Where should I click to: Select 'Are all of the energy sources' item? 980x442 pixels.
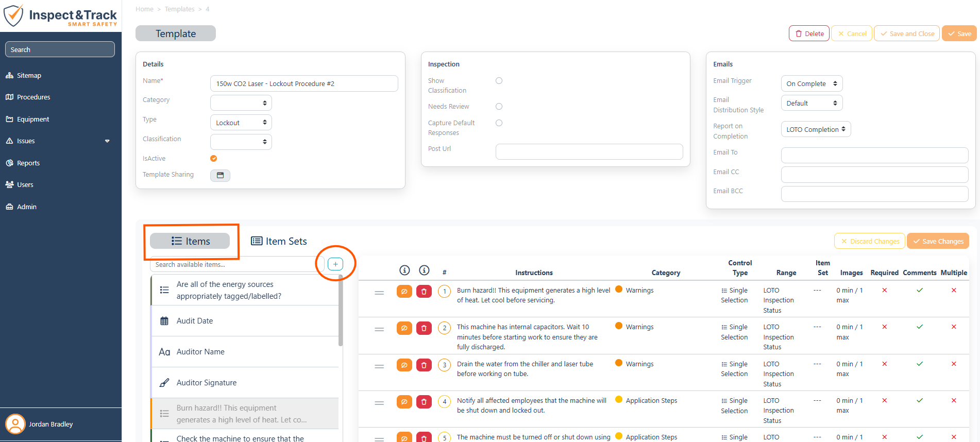[x=245, y=290]
